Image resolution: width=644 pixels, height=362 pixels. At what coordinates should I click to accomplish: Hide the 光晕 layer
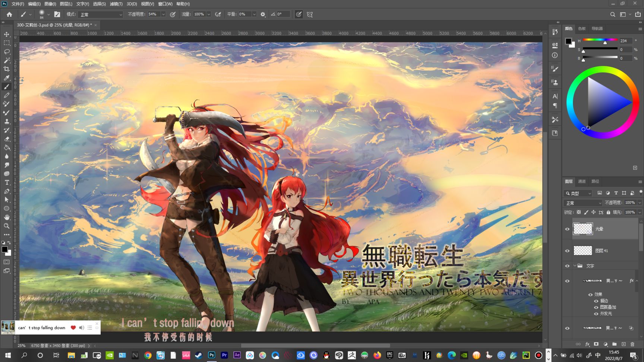pyautogui.click(x=567, y=229)
